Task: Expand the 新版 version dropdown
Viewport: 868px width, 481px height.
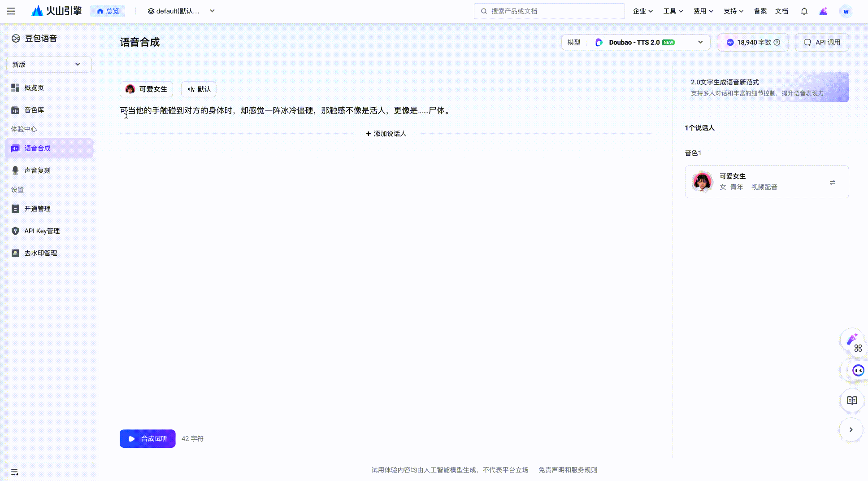Action: coord(49,65)
